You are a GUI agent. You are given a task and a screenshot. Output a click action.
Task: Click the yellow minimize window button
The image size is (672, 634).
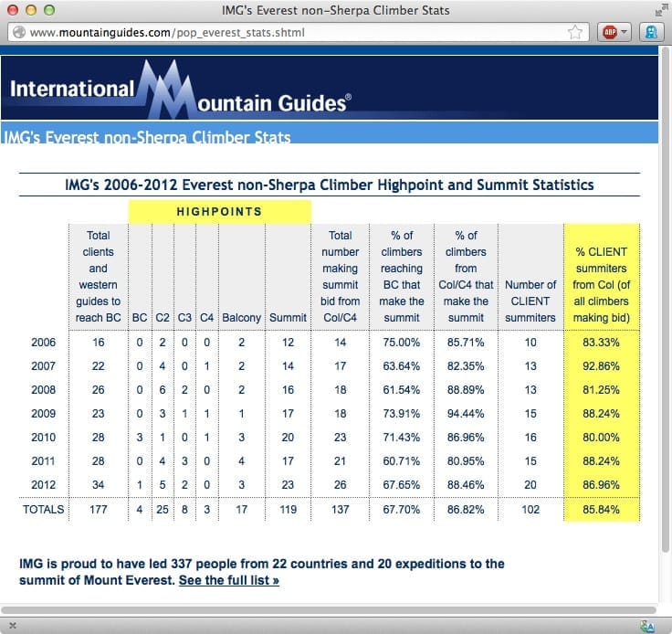tap(31, 10)
